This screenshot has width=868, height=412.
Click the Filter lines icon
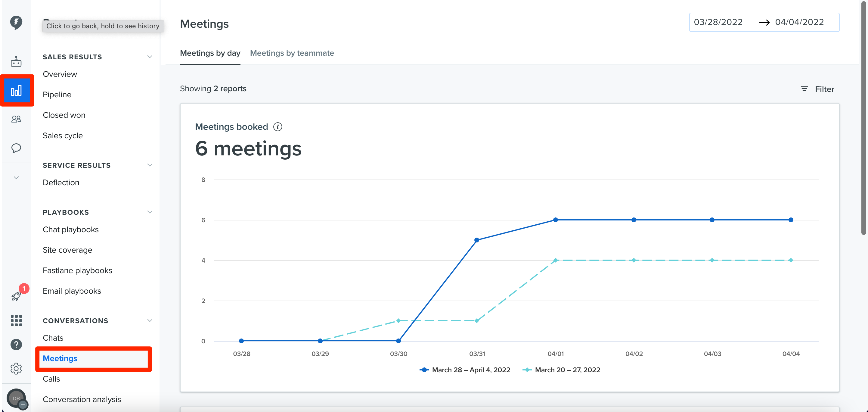(804, 89)
